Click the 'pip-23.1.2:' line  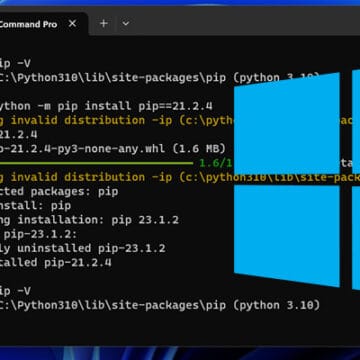click(39, 234)
